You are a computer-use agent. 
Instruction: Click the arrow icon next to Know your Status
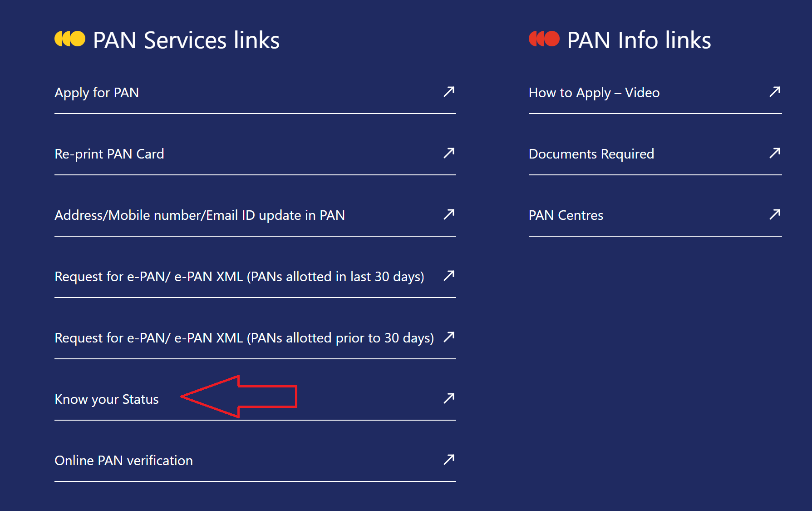pyautogui.click(x=448, y=399)
